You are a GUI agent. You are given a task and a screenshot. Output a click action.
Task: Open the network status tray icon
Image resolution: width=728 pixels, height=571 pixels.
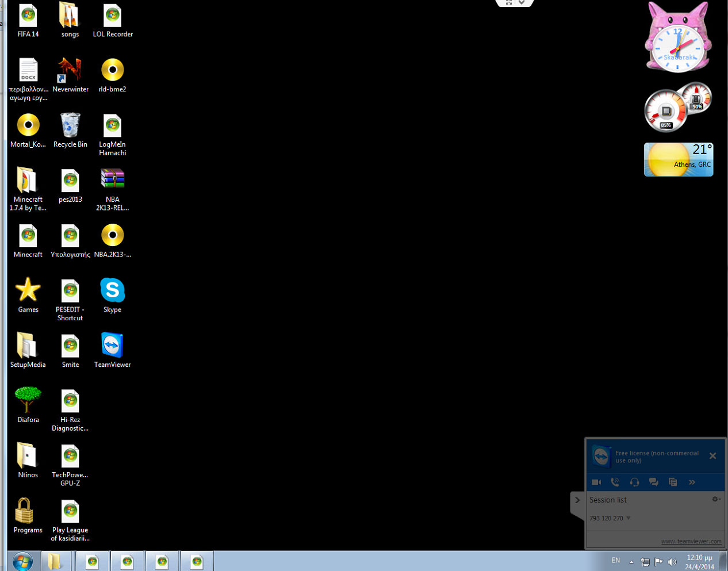tap(645, 562)
